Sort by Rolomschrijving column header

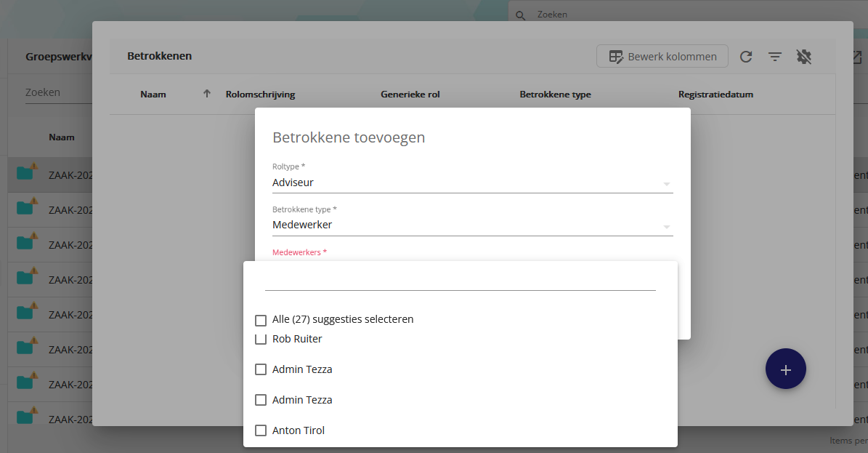point(260,95)
